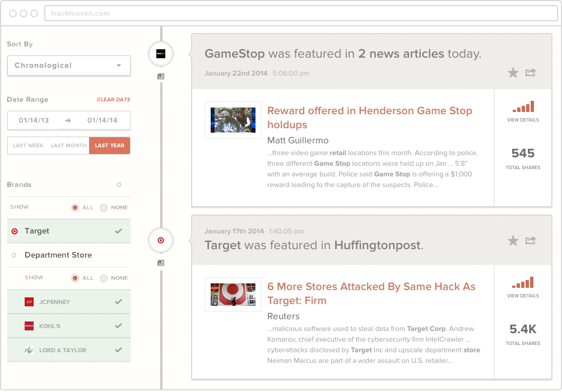Choose the LAST YEAR range tab
The width and height of the screenshot is (562, 392).
click(x=110, y=146)
